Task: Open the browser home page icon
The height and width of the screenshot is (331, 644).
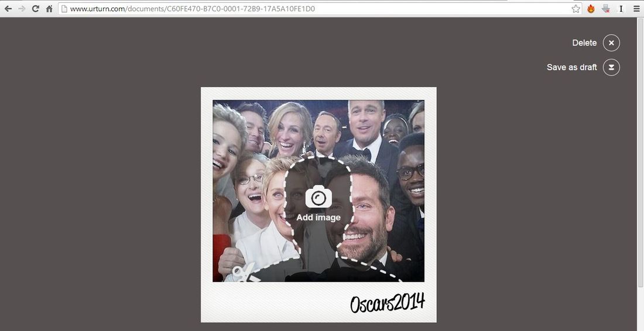Action: (49, 9)
